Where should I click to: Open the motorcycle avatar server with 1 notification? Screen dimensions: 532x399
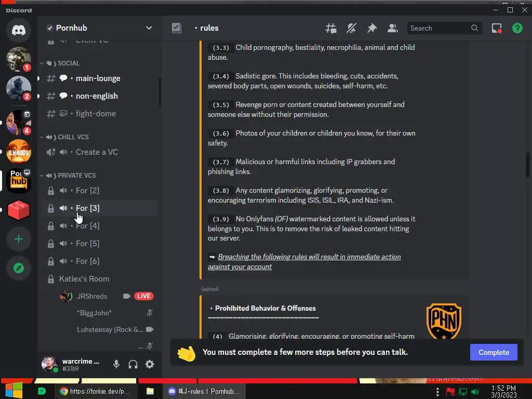[x=19, y=59]
